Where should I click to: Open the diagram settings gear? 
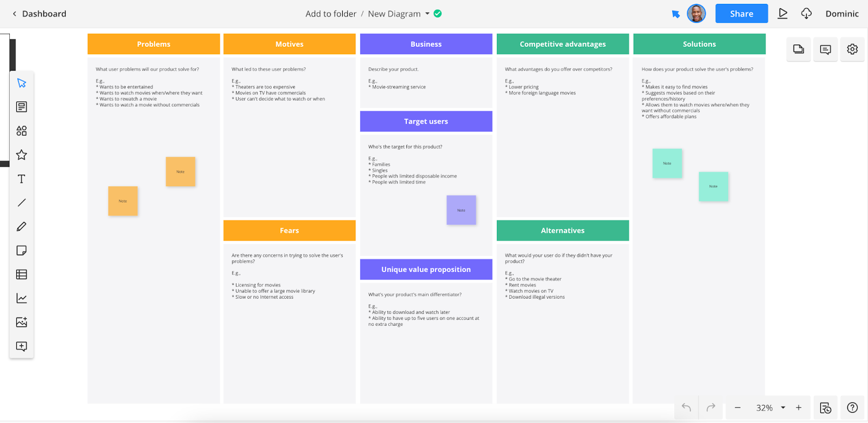(852, 49)
